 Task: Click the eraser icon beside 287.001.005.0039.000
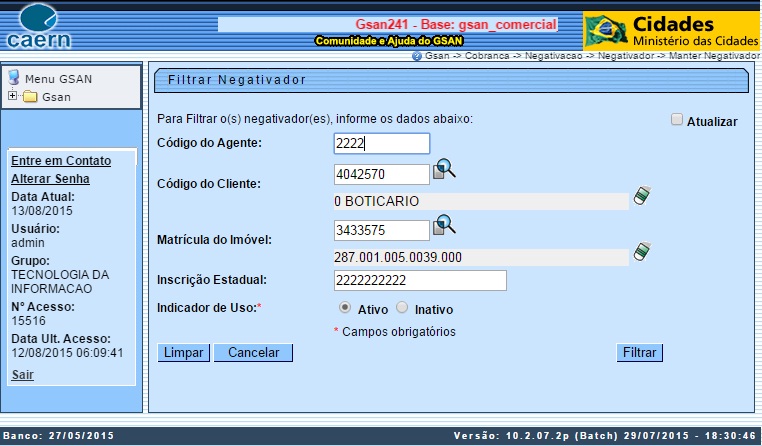click(641, 252)
